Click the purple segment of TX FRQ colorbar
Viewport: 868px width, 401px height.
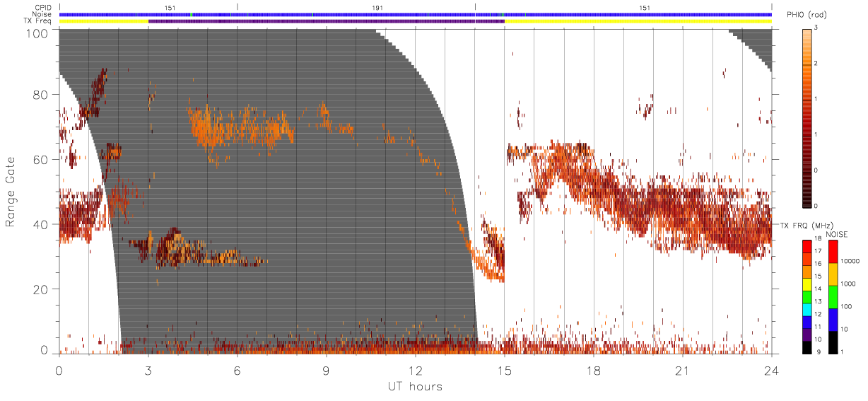(x=807, y=333)
